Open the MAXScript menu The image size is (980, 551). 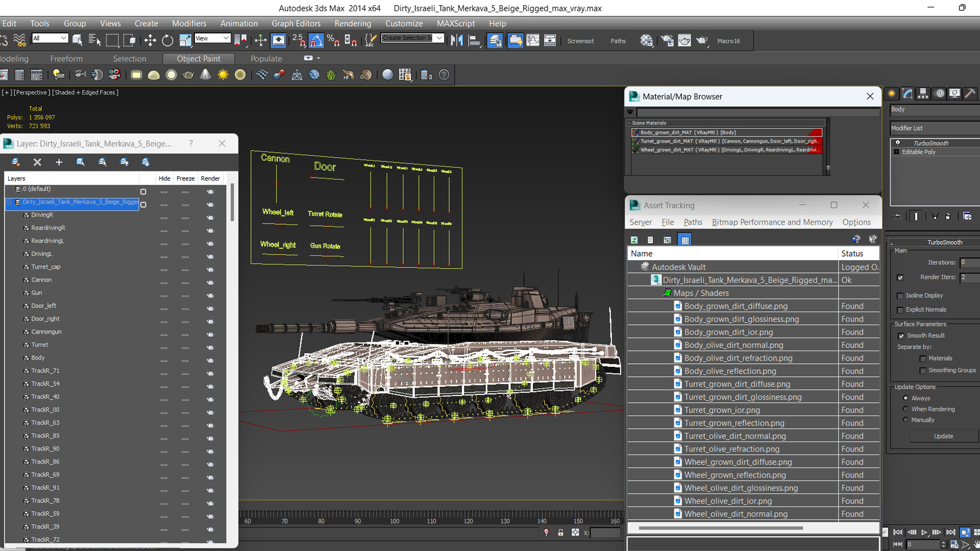[456, 23]
